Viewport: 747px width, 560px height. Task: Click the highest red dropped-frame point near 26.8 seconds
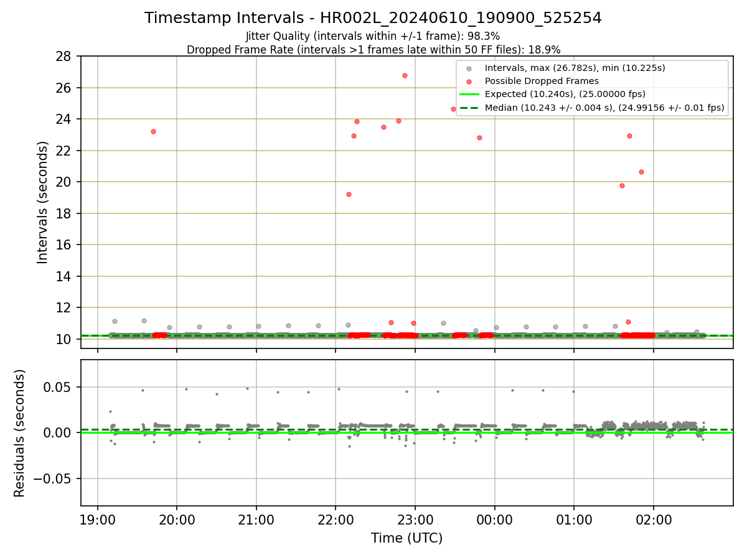[x=405, y=75]
